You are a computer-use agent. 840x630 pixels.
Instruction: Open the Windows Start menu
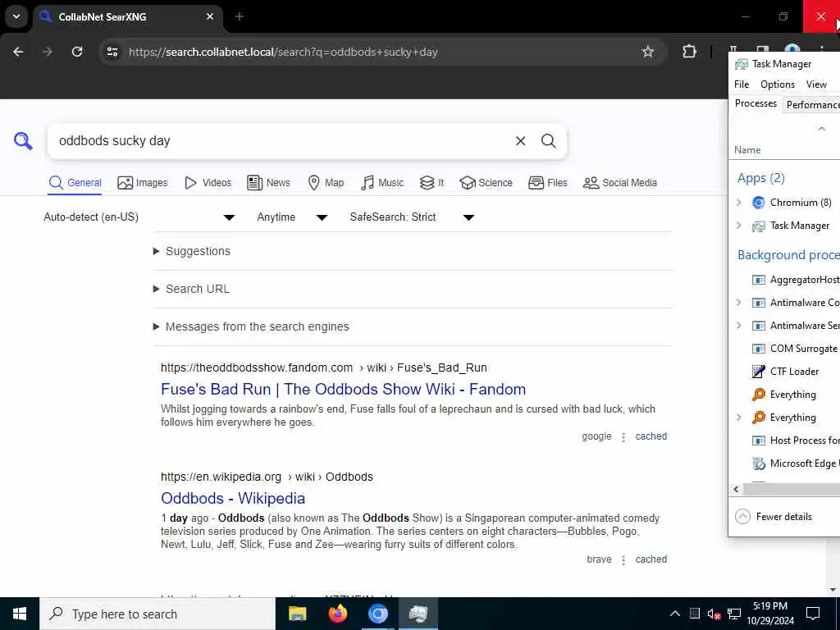tap(20, 614)
